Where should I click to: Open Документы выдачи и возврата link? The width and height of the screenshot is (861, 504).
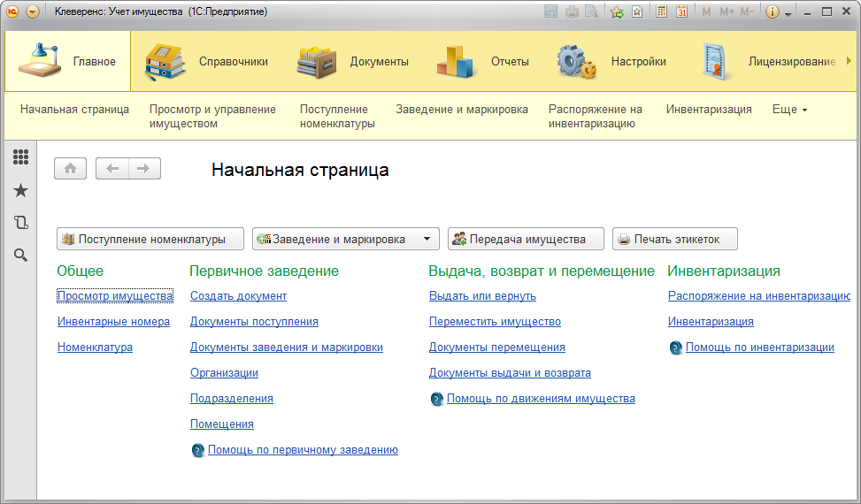[x=510, y=373]
